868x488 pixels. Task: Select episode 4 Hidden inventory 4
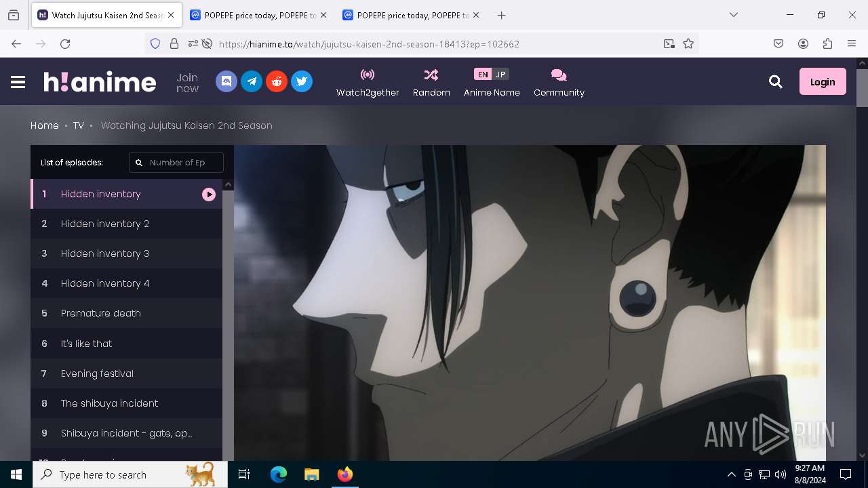126,283
